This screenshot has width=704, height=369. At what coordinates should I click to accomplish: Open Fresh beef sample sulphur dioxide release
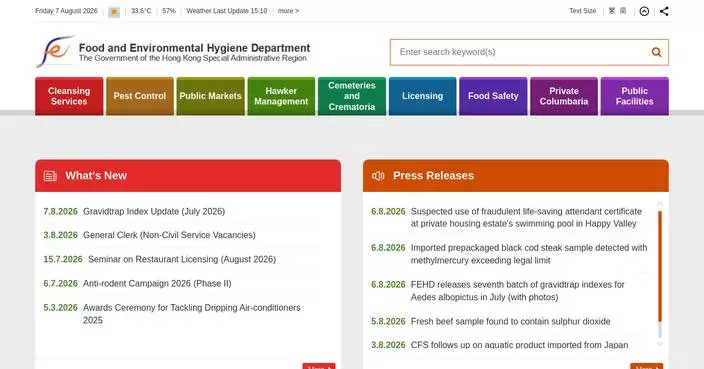tap(510, 321)
